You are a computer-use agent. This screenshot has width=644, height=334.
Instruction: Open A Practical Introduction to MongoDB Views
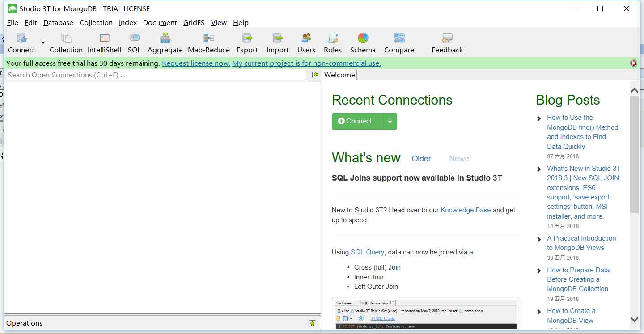[581, 243]
